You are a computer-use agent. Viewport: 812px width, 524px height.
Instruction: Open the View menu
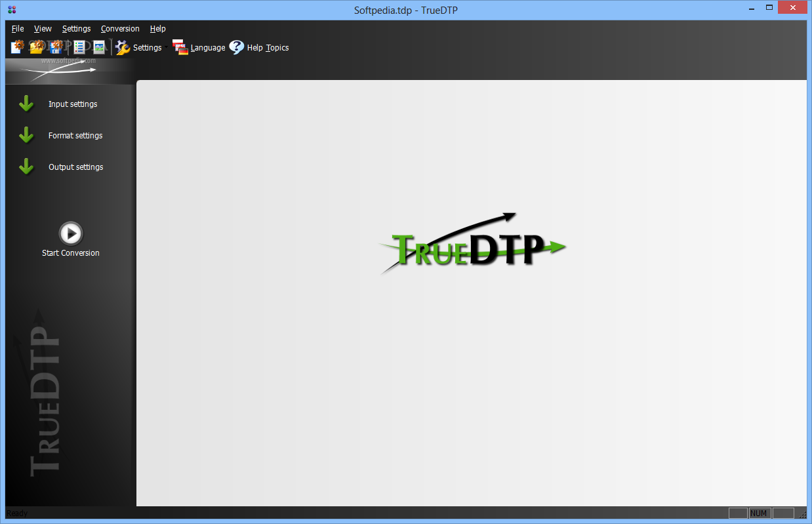43,29
